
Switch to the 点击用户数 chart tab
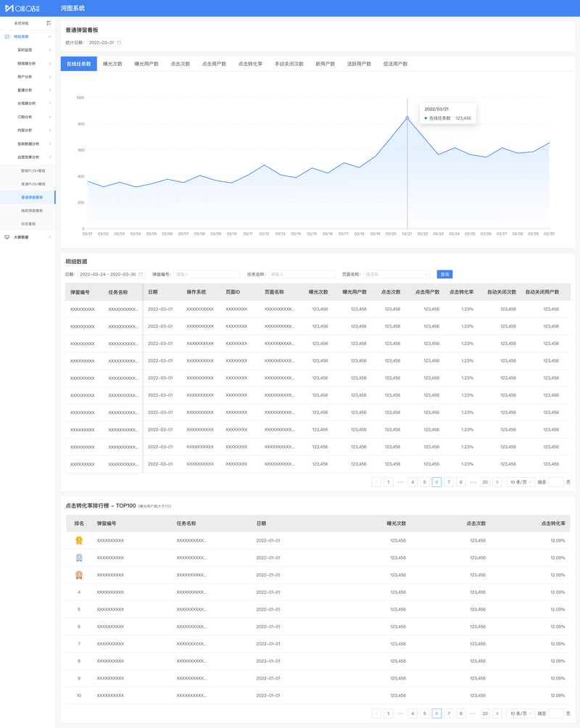point(214,64)
